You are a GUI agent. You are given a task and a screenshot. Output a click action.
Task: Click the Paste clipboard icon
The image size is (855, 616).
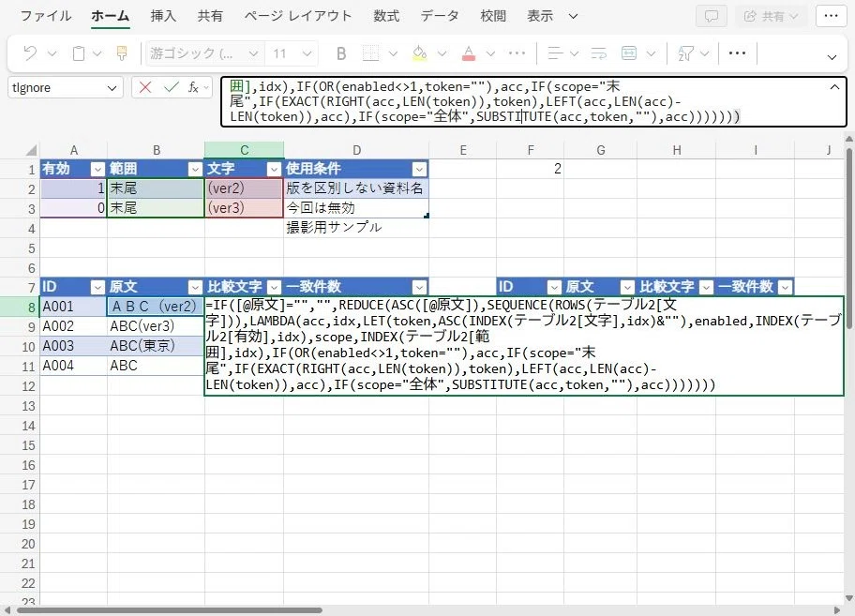pyautogui.click(x=79, y=53)
